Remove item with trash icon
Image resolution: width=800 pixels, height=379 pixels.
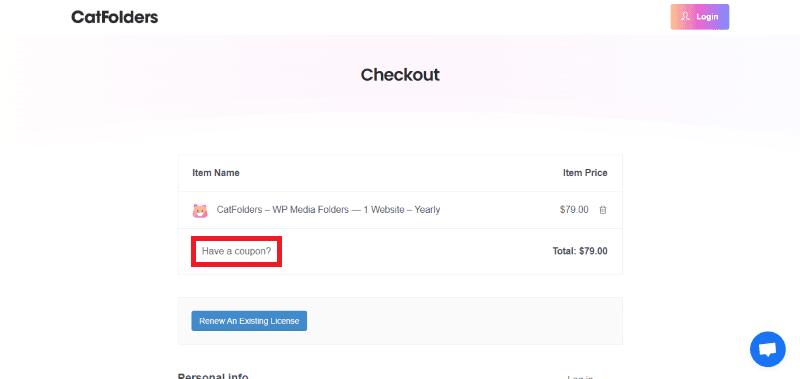[603, 210]
